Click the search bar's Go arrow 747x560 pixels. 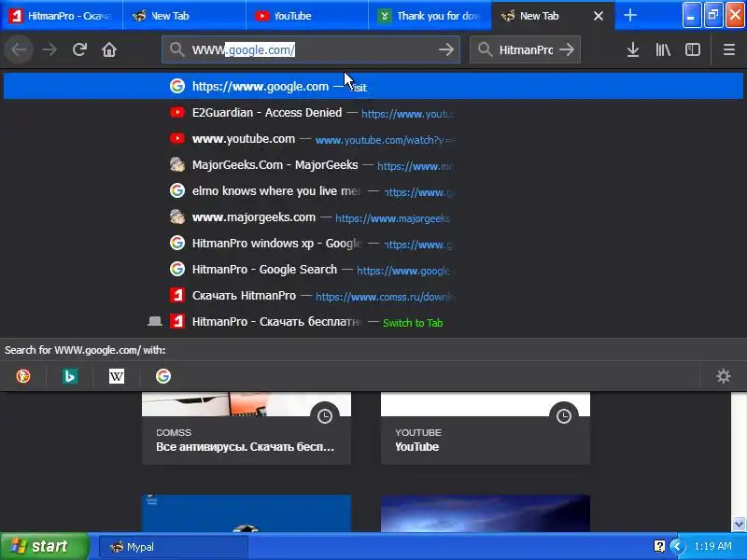pos(567,49)
